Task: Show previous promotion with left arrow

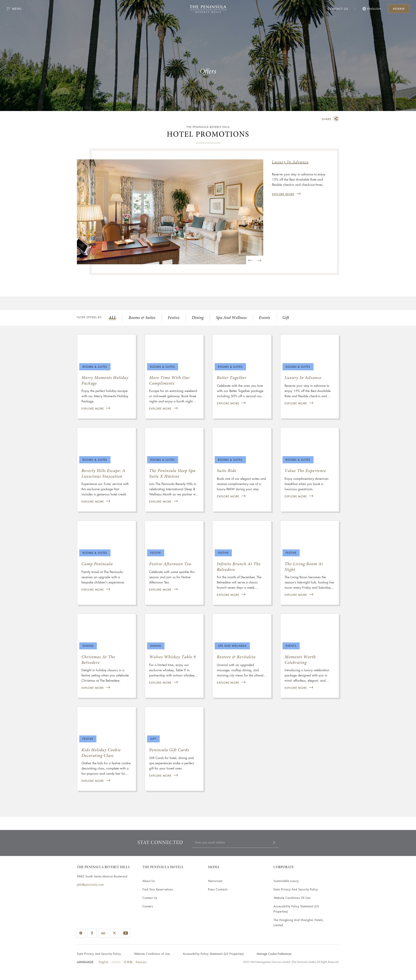Action: [x=250, y=261]
